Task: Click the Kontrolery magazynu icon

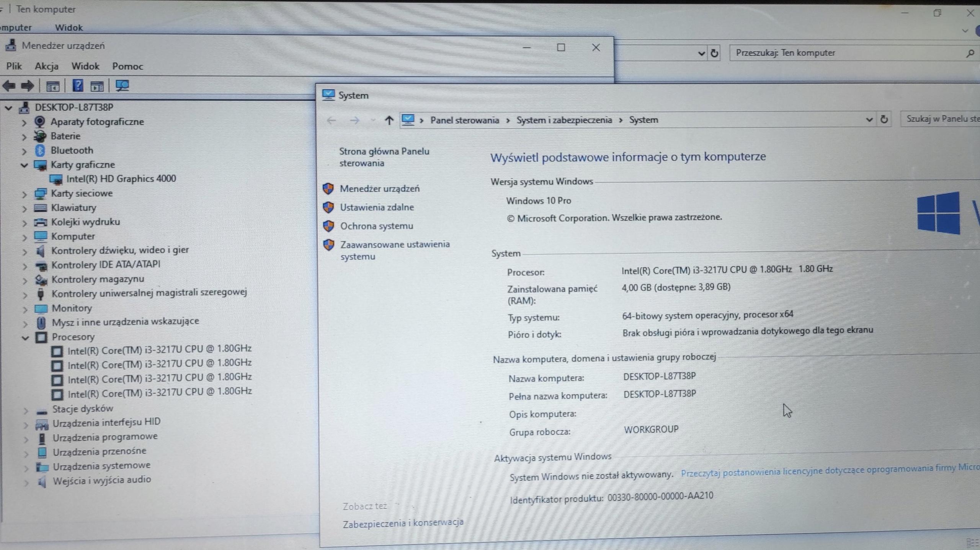Action: click(x=41, y=280)
